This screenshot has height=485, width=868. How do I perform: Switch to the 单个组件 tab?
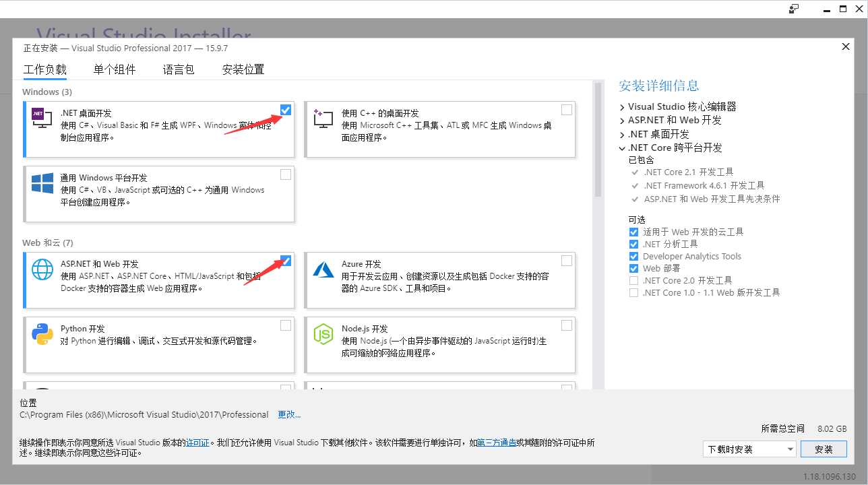point(115,69)
